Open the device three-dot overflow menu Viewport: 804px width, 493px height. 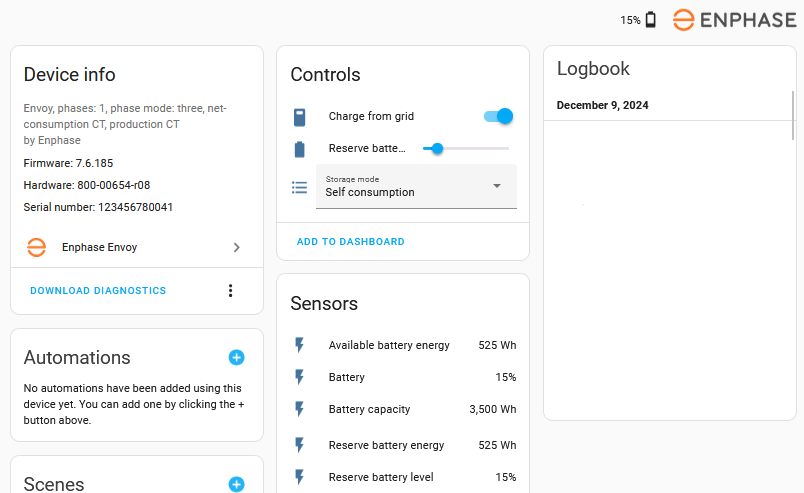230,291
